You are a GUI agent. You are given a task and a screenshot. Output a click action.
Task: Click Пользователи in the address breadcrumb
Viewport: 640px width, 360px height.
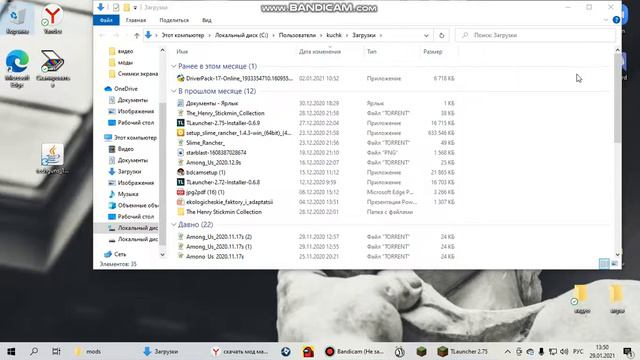pyautogui.click(x=297, y=36)
